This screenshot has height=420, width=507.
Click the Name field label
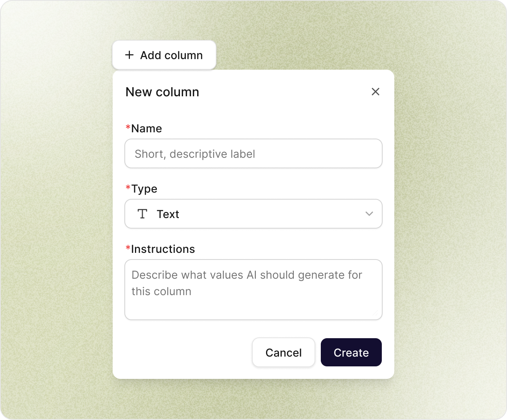coord(146,128)
